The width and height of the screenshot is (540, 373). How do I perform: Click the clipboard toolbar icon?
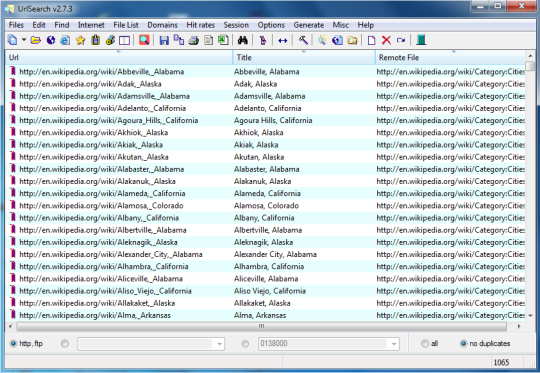tap(96, 40)
